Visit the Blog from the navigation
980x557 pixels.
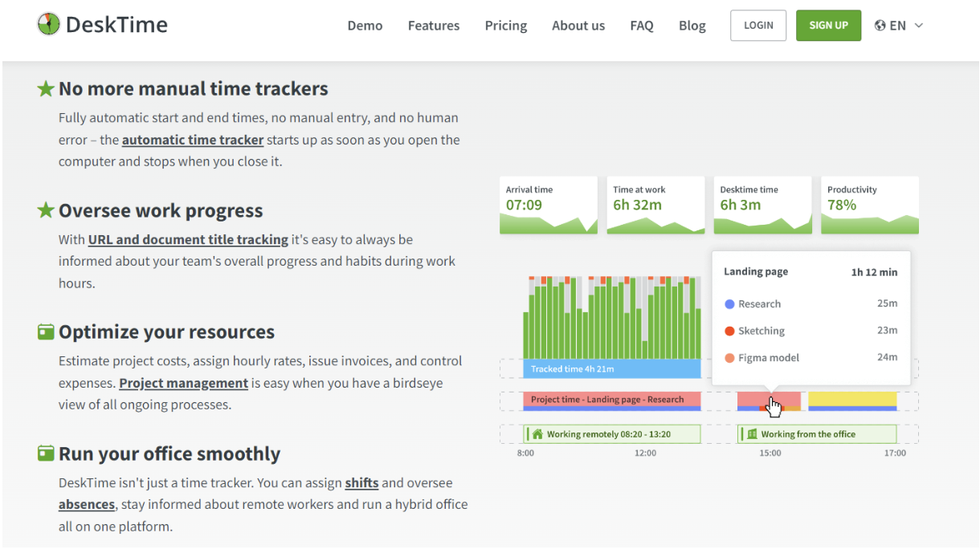tap(692, 26)
